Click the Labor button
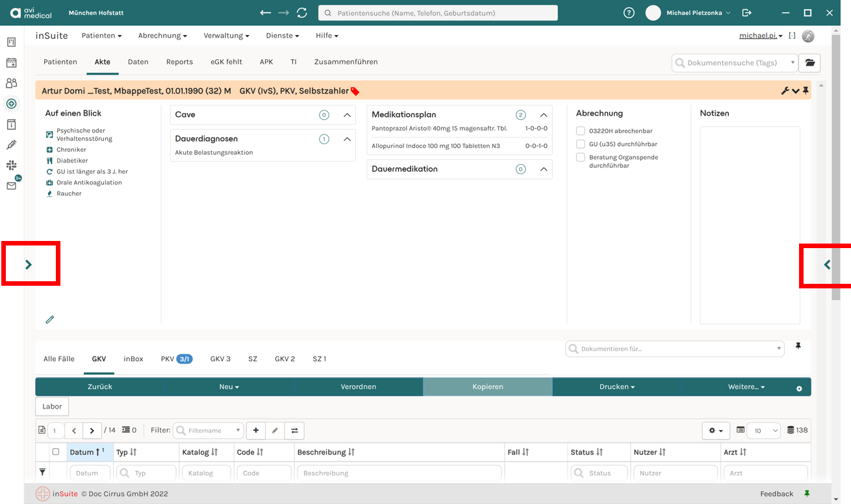Viewport: 851px width, 504px height. click(x=52, y=407)
